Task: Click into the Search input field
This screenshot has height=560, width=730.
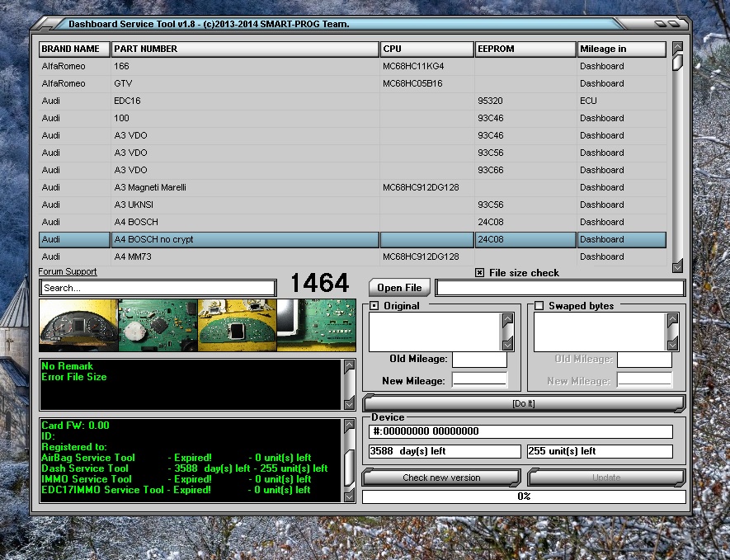Action: tap(157, 288)
